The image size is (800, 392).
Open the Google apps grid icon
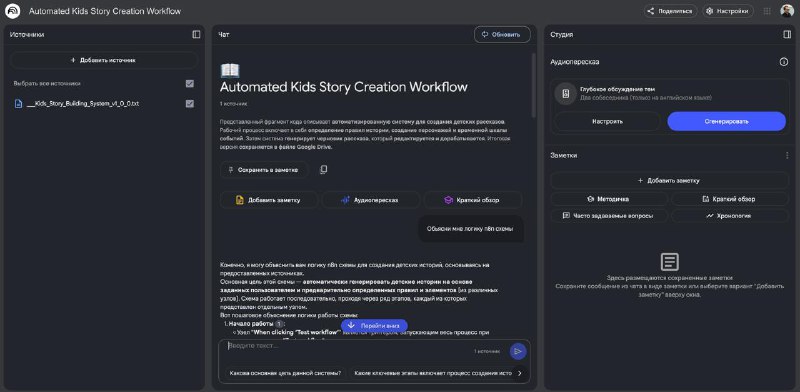(x=767, y=11)
